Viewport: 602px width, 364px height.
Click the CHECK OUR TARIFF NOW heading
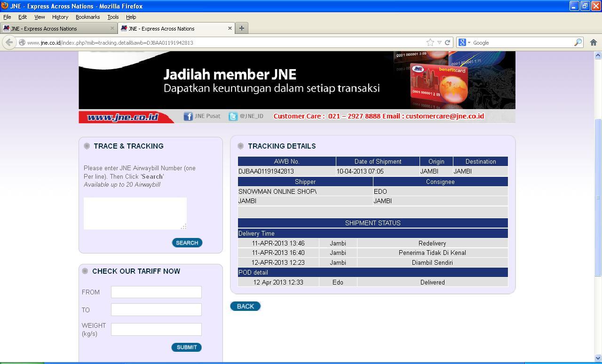[x=136, y=271]
